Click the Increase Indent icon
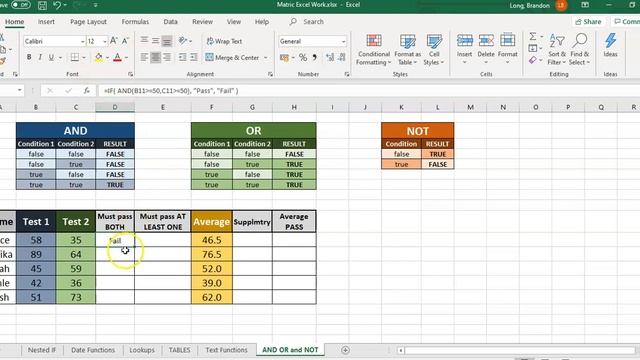The height and width of the screenshot is (360, 640). [x=194, y=58]
